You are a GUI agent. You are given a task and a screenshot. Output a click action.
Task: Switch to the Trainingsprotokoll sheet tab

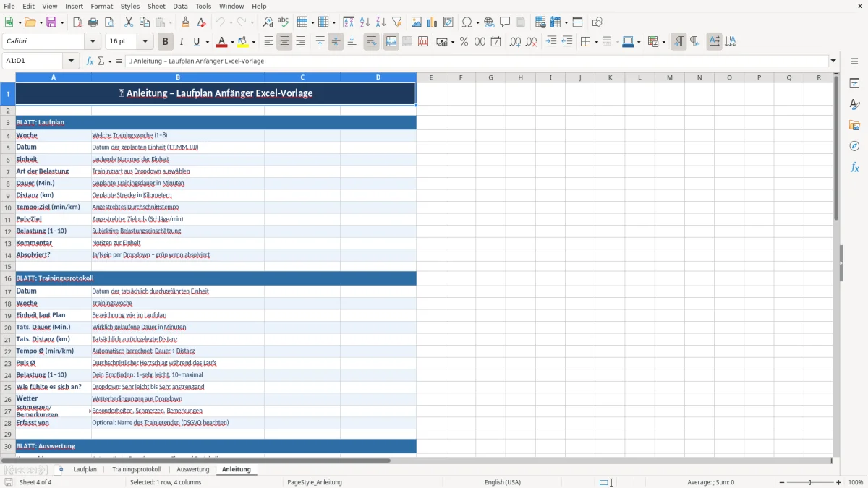(136, 470)
